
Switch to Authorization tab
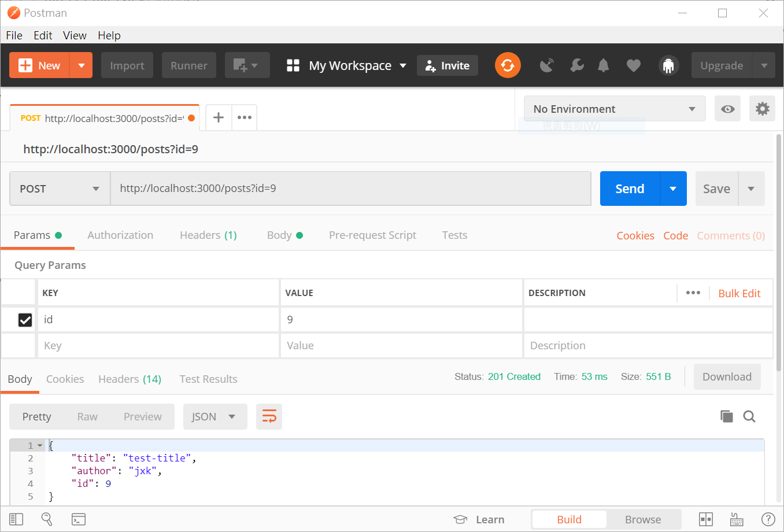point(120,235)
